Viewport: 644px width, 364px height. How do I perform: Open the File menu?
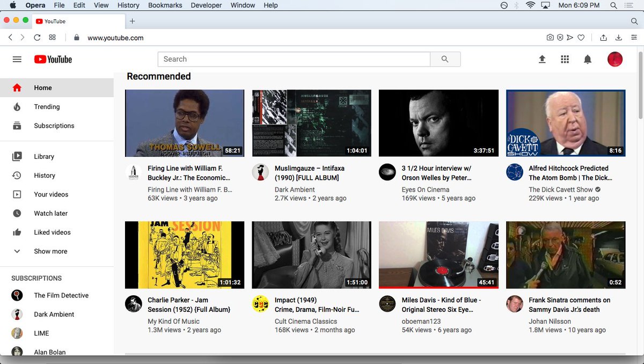click(x=59, y=5)
